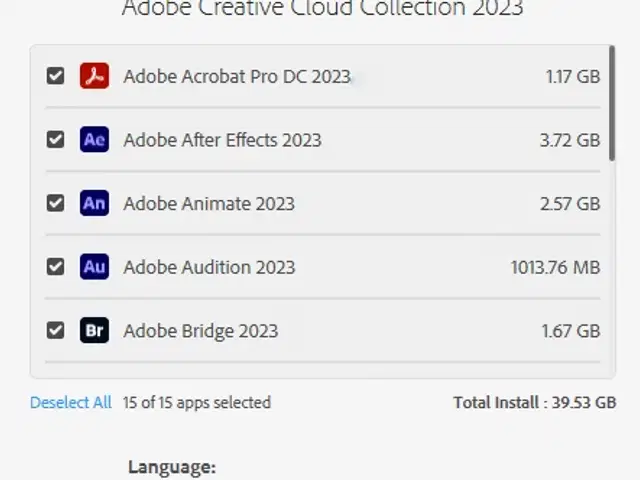640x480 pixels.
Task: Click the Adobe Acrobat Pro DC icon
Action: 94,76
